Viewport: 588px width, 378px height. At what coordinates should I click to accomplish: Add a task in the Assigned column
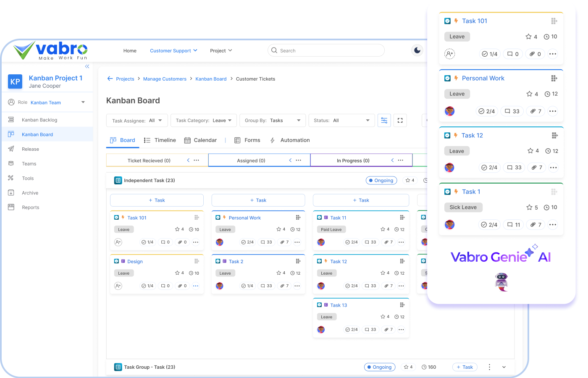tap(258, 200)
